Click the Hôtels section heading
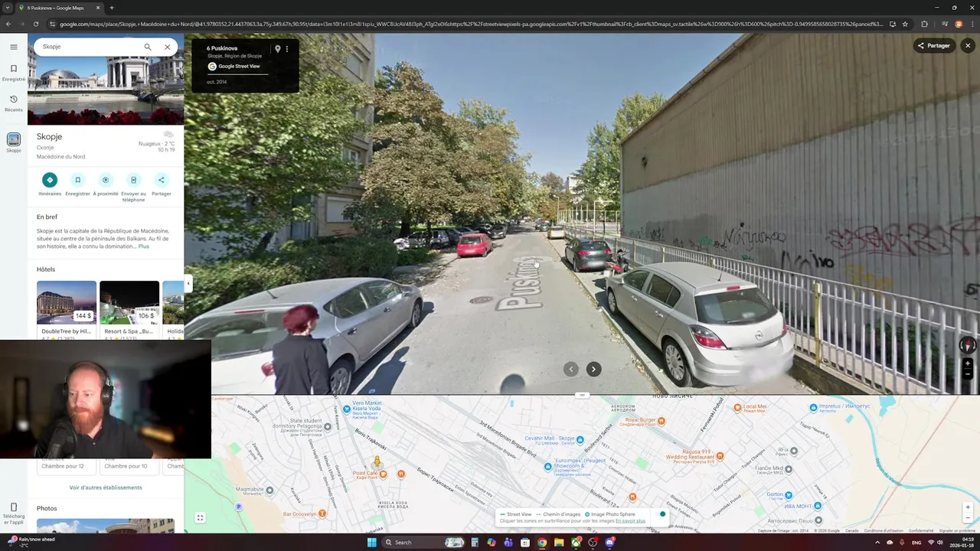 tap(46, 269)
